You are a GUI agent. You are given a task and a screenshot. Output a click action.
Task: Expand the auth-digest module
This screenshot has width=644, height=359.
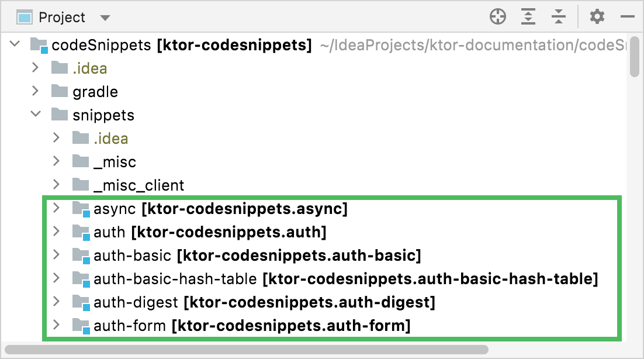tap(57, 302)
